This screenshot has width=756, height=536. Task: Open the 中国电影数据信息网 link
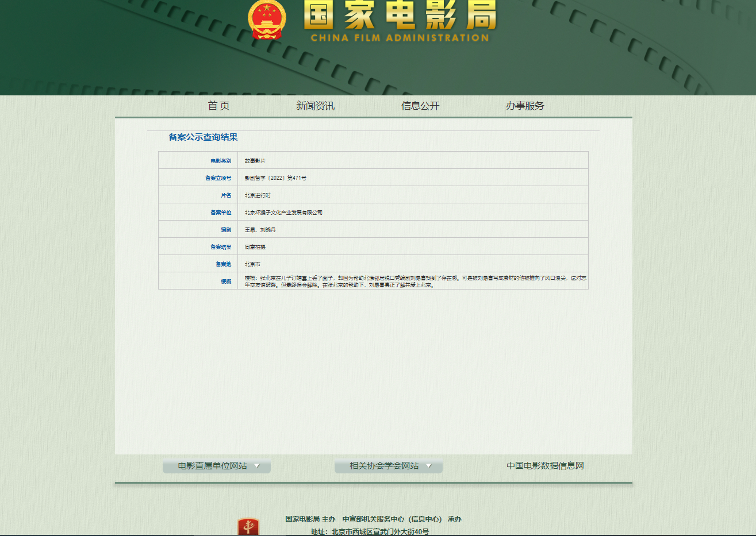[x=545, y=466]
